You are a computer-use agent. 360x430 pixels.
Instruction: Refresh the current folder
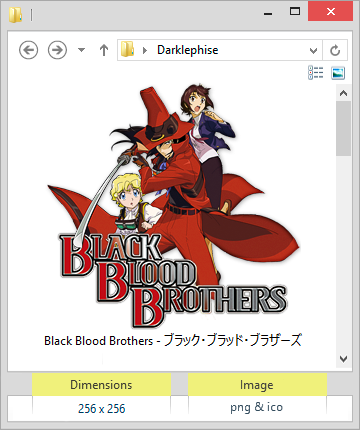[335, 50]
